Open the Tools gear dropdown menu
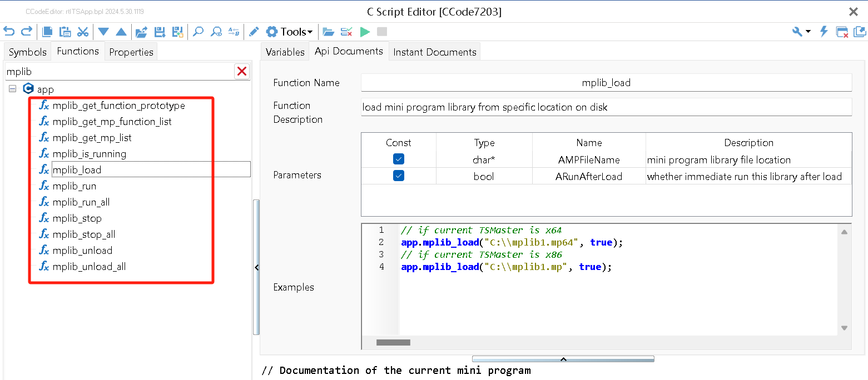Image resolution: width=868 pixels, height=380 pixels. point(289,32)
